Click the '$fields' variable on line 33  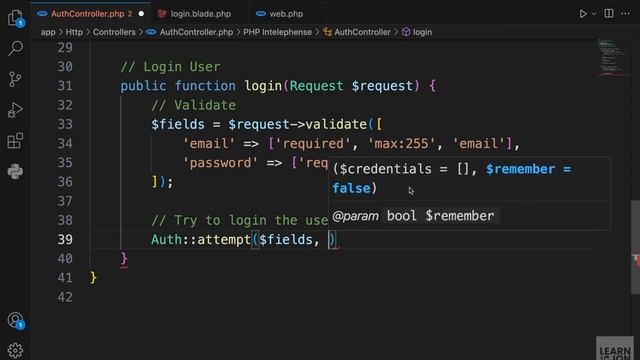tap(178, 124)
